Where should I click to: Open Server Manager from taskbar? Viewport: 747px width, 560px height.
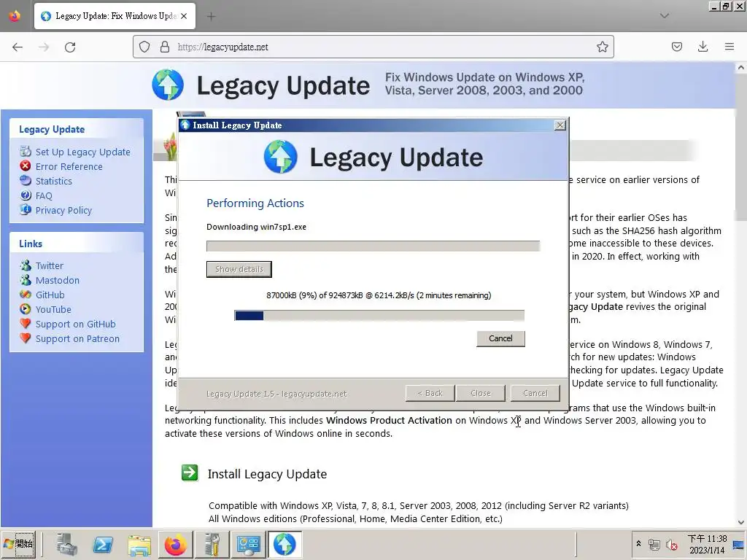click(x=66, y=544)
